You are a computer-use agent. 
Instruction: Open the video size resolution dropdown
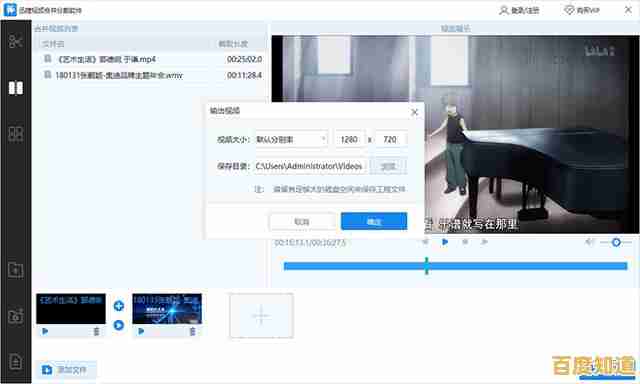pos(291,140)
